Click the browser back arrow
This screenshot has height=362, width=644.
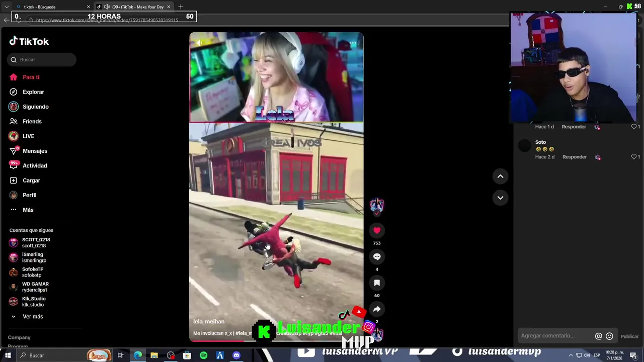[6, 20]
